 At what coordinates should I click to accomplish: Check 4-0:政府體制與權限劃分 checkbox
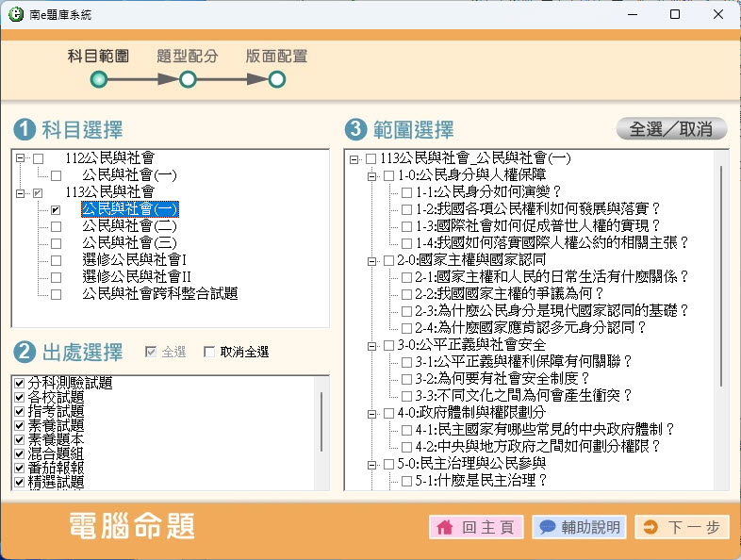389,414
